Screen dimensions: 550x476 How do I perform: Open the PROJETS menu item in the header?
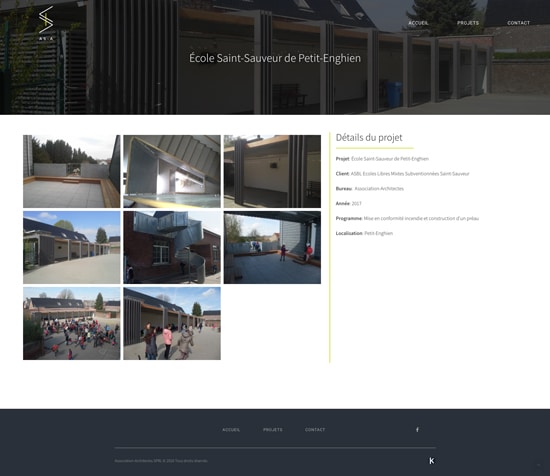tap(468, 23)
